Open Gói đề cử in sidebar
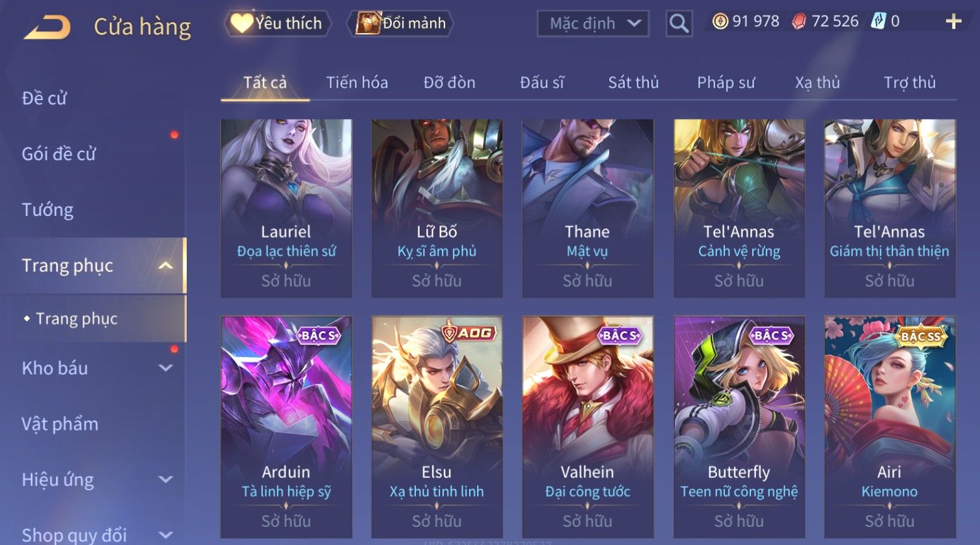The image size is (980, 545). (x=59, y=154)
